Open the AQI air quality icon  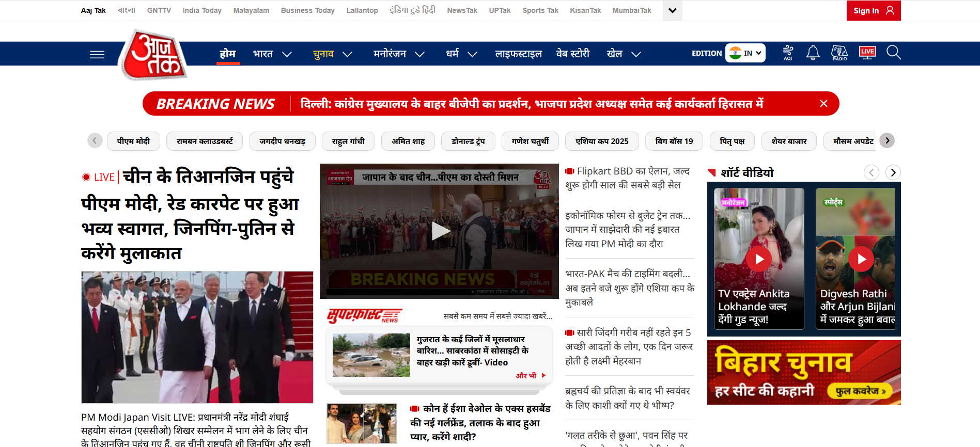tap(788, 53)
